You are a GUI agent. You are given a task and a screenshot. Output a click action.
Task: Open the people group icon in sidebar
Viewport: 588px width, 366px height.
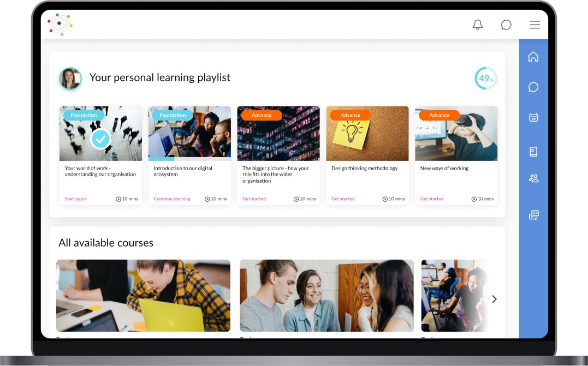pos(533,178)
